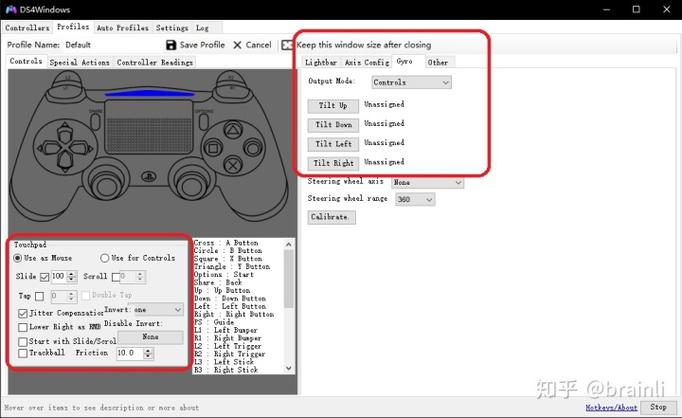This screenshot has height=418, width=682.
Task: Select 'L1 : Left Bumper' in mapping list
Action: (x=226, y=330)
